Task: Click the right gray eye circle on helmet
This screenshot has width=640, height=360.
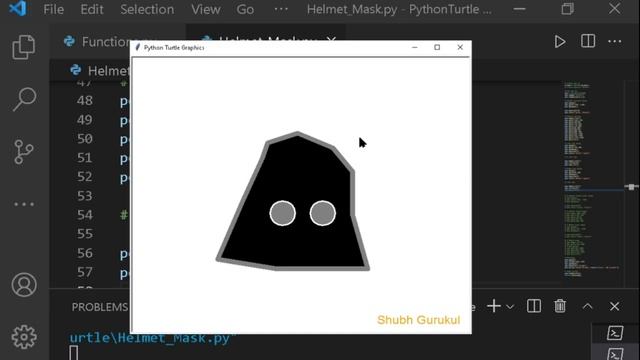Action: [322, 213]
